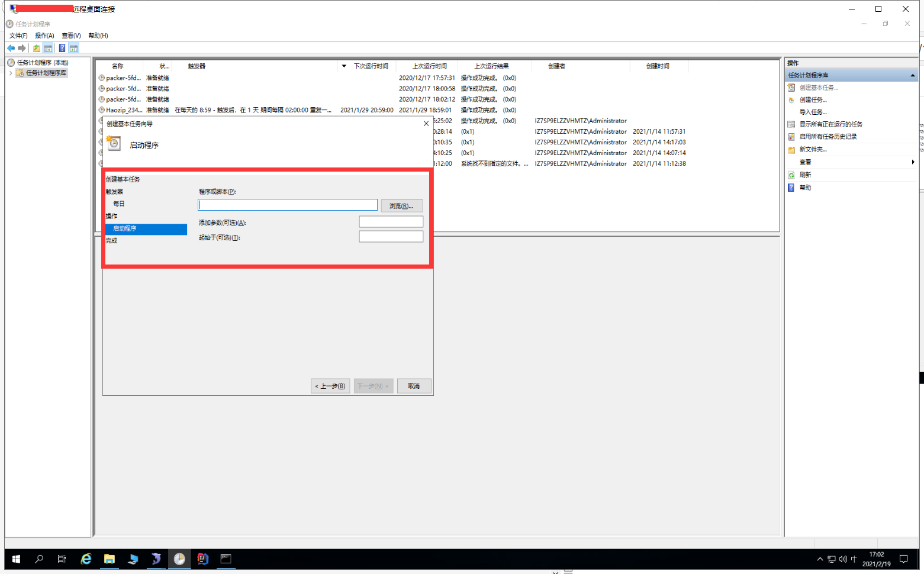Image resolution: width=924 pixels, height=574 pixels.
Task: Click the 浏览(R)... browse button
Action: click(401, 206)
